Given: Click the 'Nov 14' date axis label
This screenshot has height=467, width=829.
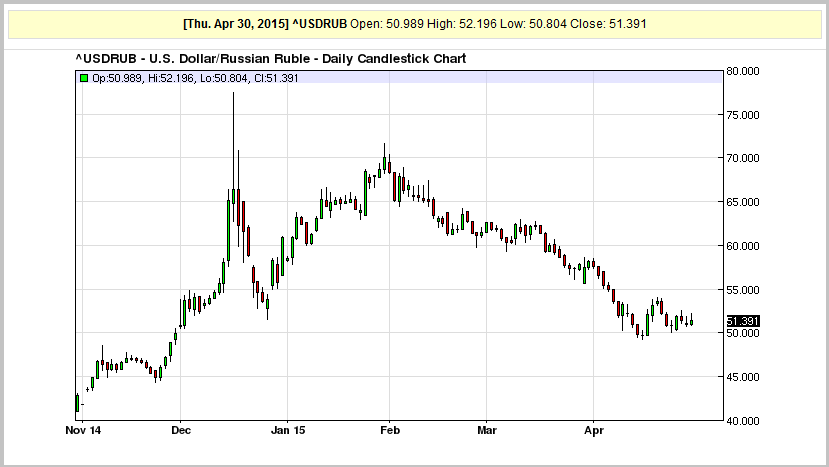Looking at the screenshot, I should pos(83,431).
